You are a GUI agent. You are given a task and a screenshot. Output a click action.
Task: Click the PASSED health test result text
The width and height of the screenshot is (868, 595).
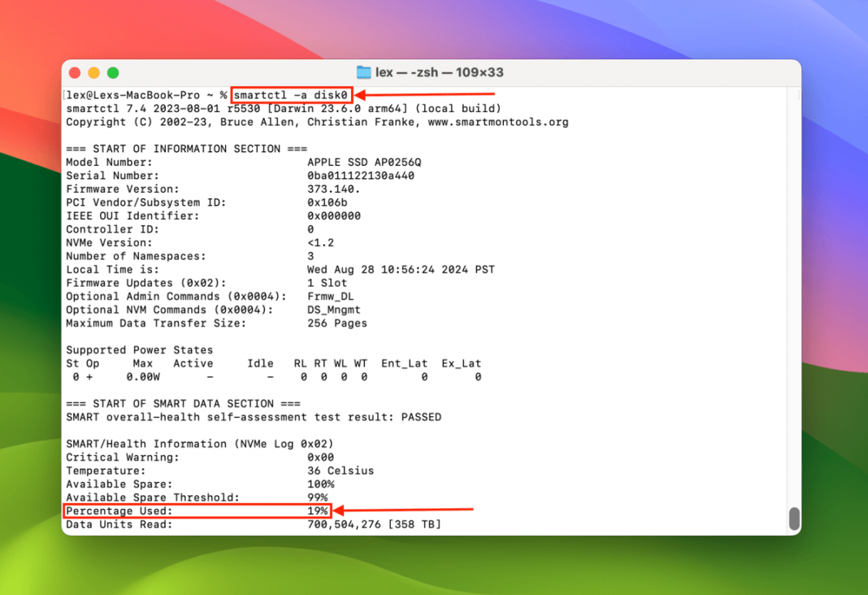(422, 416)
